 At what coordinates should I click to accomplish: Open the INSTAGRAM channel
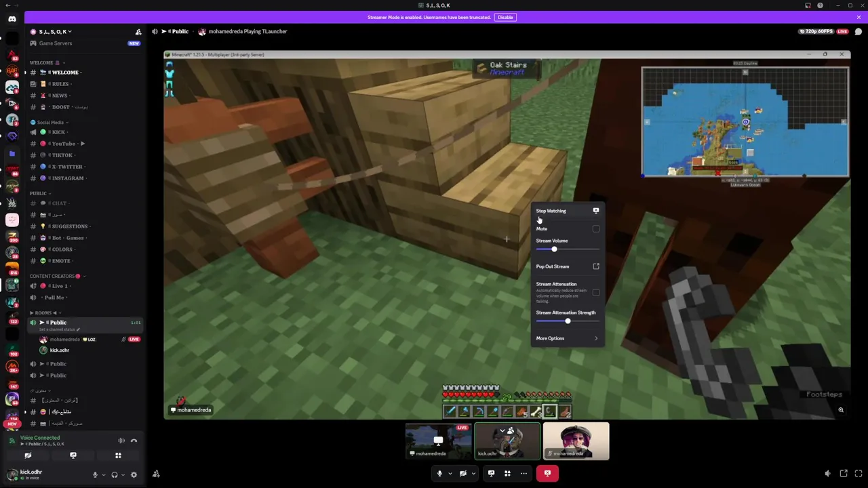[x=85, y=178]
